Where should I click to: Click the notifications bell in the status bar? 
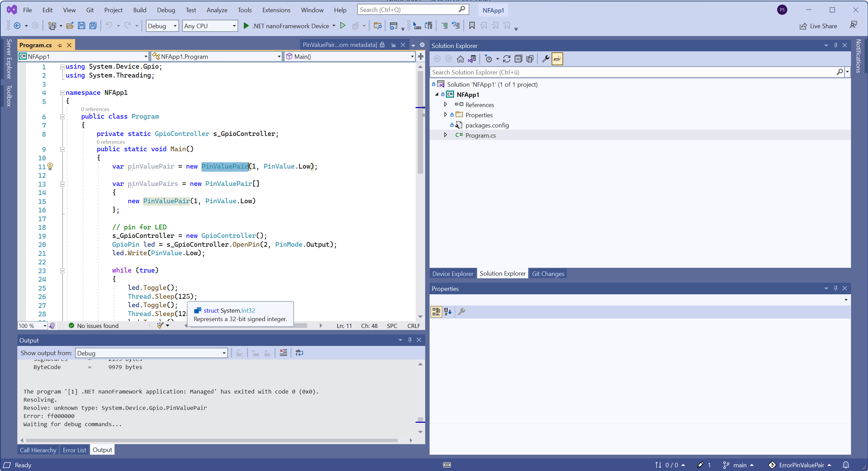pos(846,465)
